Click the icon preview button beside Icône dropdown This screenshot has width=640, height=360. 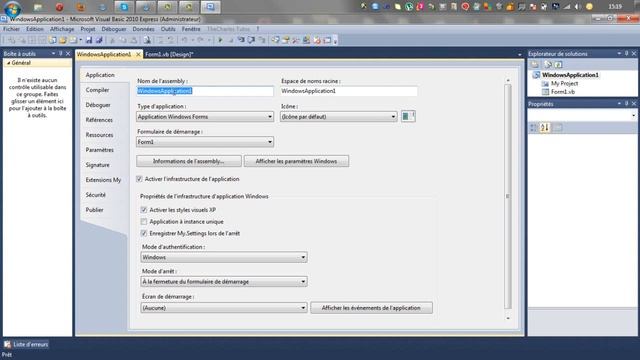408,116
